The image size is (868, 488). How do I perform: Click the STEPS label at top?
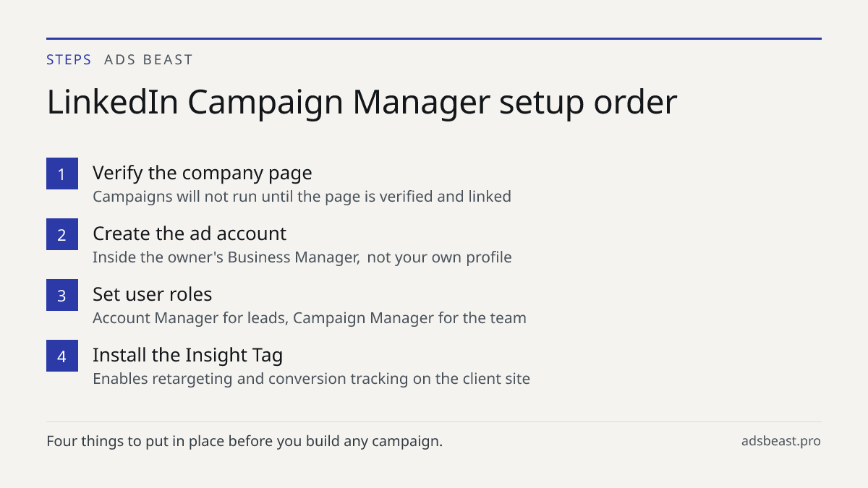pos(69,60)
